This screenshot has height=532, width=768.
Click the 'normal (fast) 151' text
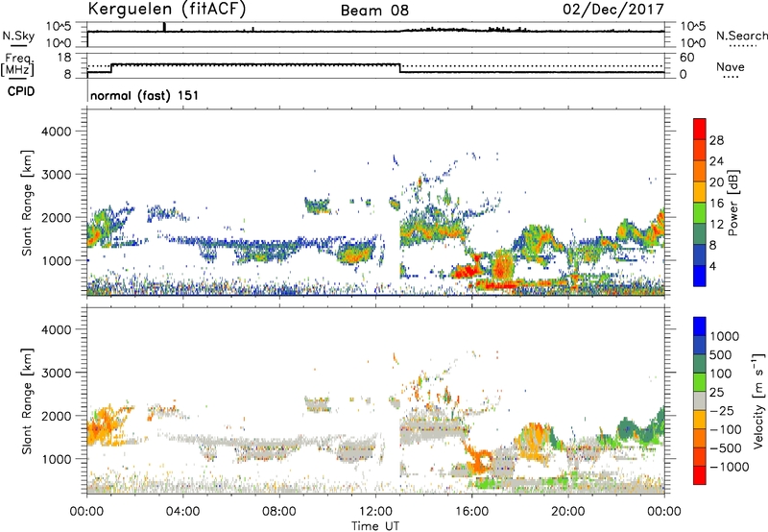click(x=145, y=95)
